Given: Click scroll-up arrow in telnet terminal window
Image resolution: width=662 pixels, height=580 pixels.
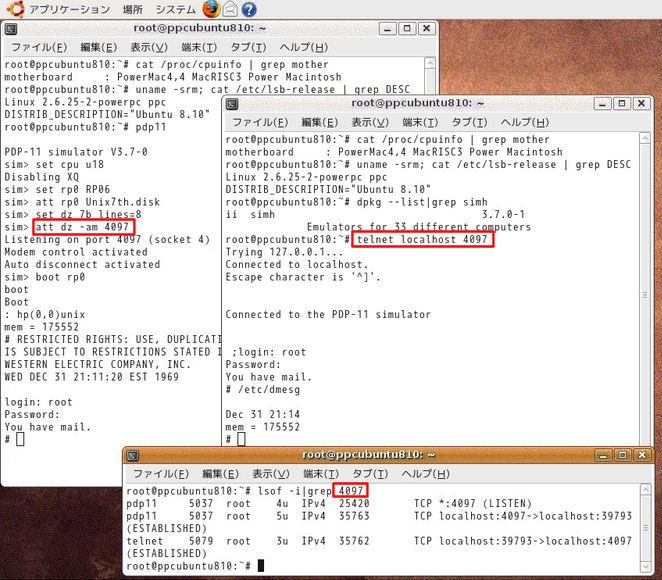Looking at the screenshot, I should [x=645, y=138].
